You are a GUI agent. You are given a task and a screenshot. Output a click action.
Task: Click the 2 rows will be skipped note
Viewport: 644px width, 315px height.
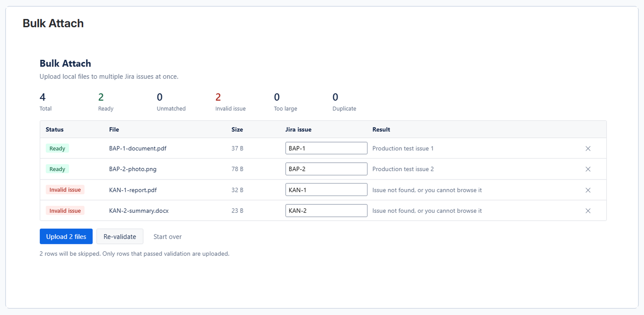click(134, 254)
